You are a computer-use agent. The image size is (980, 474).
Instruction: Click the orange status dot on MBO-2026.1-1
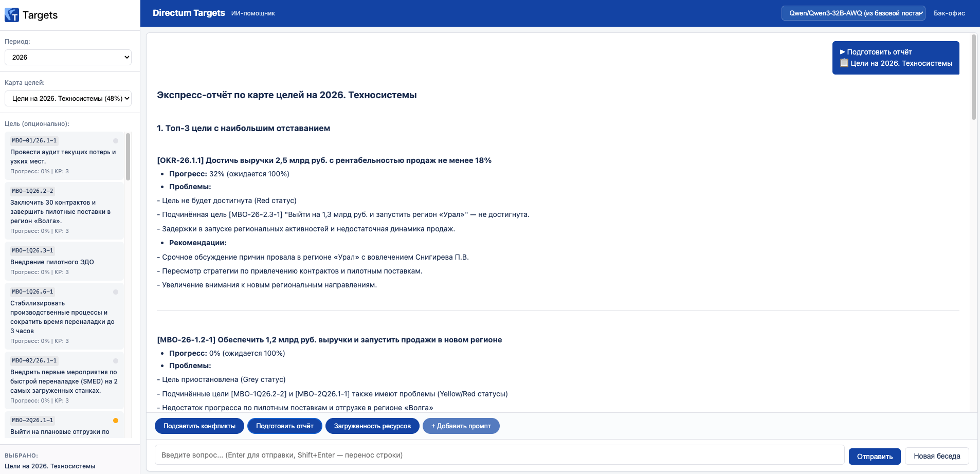tap(116, 421)
